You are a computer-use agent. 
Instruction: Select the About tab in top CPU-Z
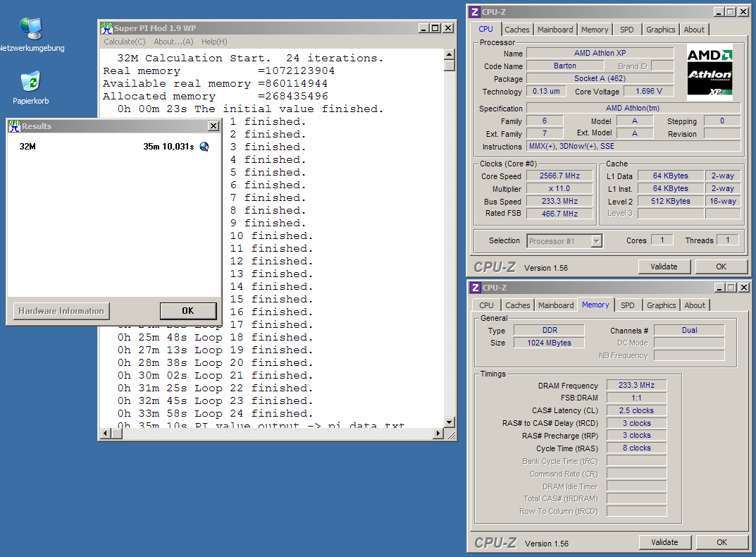[x=694, y=30]
